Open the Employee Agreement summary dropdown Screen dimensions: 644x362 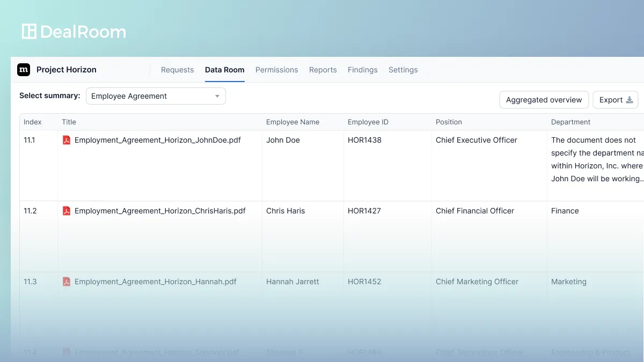click(156, 96)
